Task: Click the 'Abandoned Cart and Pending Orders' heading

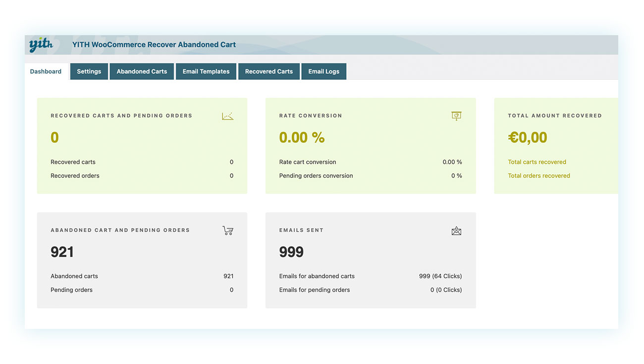Action: 120,230
